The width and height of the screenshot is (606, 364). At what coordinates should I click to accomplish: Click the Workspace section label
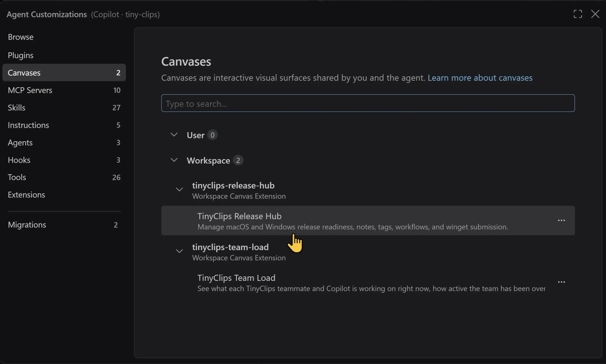click(x=208, y=161)
